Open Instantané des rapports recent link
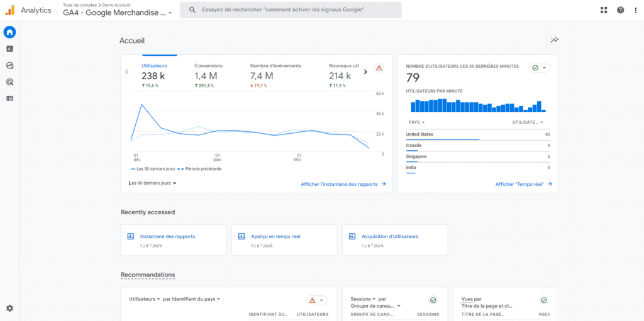This screenshot has height=321, width=644. (x=167, y=236)
